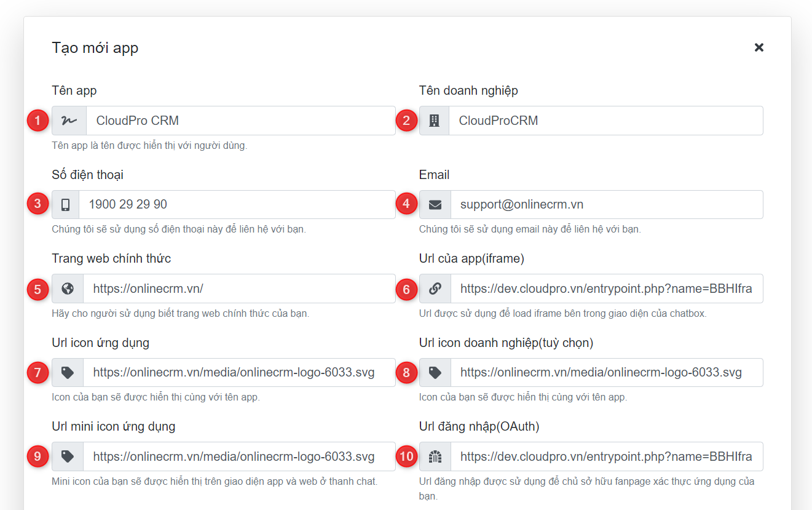Image resolution: width=812 pixels, height=510 pixels.
Task: Click the tag icon beside Url mini icon ứng dụng
Action: click(x=68, y=456)
